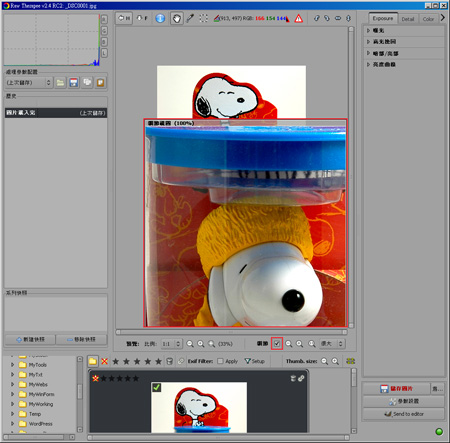Open the preview scale 1:1 dropdown
This screenshot has height=443, width=450.
[x=171, y=344]
